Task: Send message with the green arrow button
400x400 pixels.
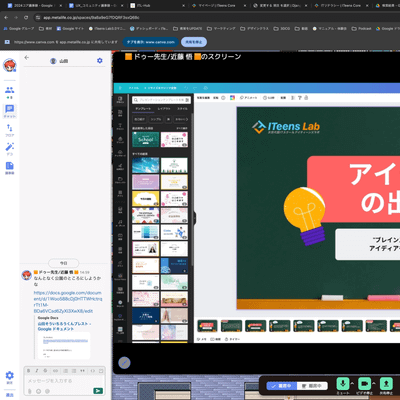Action: [x=98, y=391]
